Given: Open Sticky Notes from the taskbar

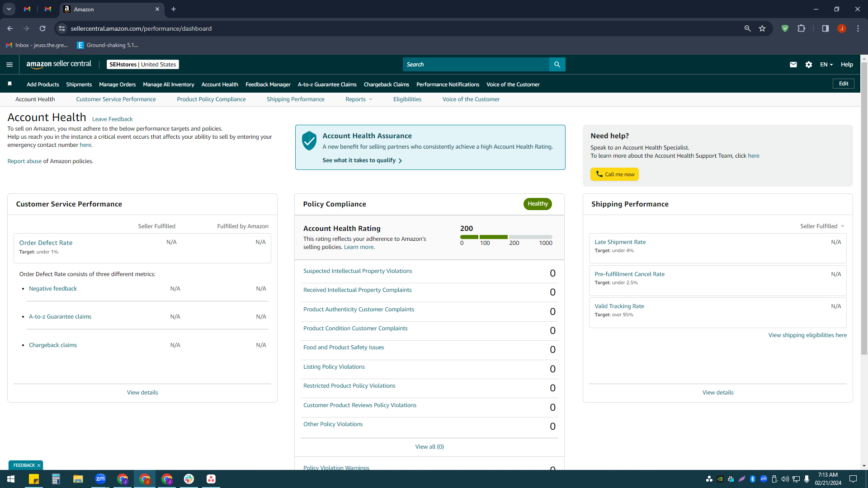Looking at the screenshot, I should (34, 479).
